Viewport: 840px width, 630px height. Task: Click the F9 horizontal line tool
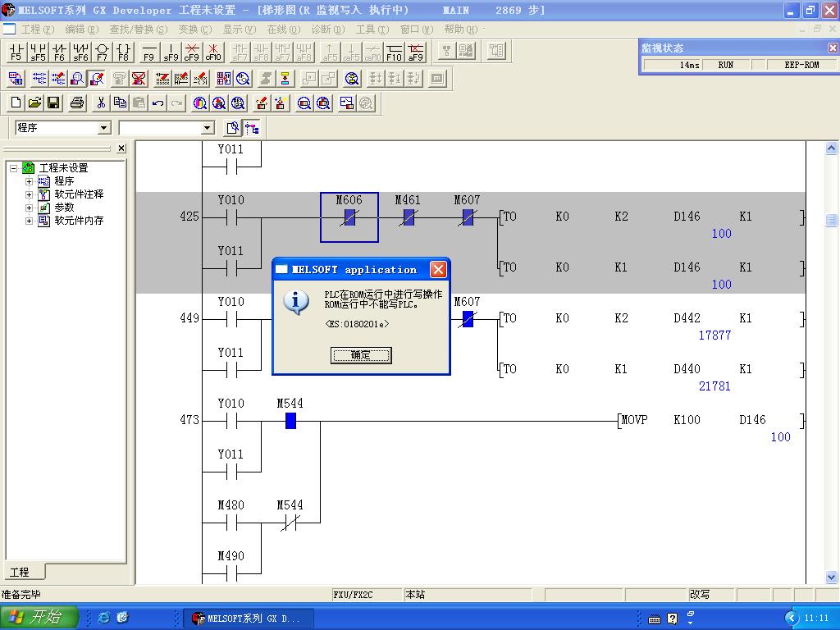(149, 52)
